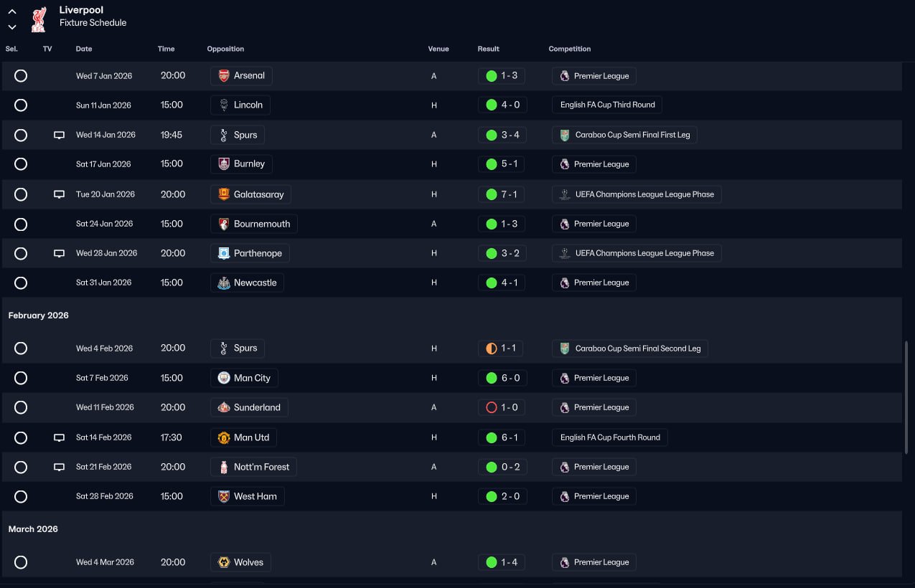The height and width of the screenshot is (588, 915).
Task: Sort fixtures by Time column header
Action: coord(166,49)
